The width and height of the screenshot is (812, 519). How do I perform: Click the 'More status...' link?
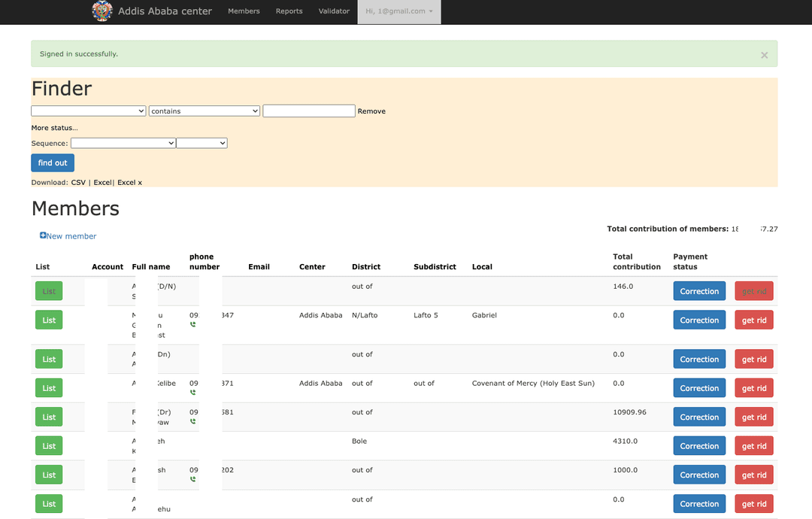pos(54,128)
